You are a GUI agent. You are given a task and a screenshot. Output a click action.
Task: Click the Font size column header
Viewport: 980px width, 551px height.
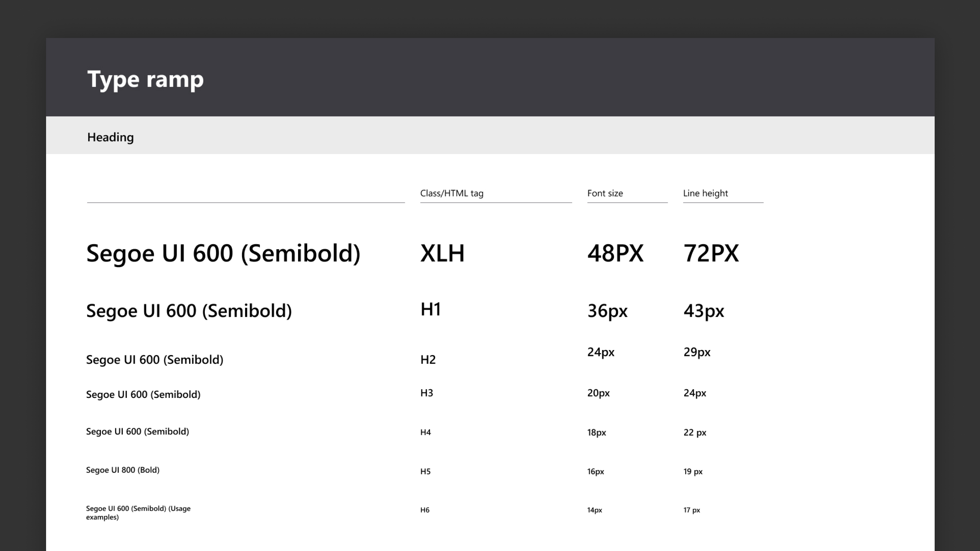(x=605, y=193)
